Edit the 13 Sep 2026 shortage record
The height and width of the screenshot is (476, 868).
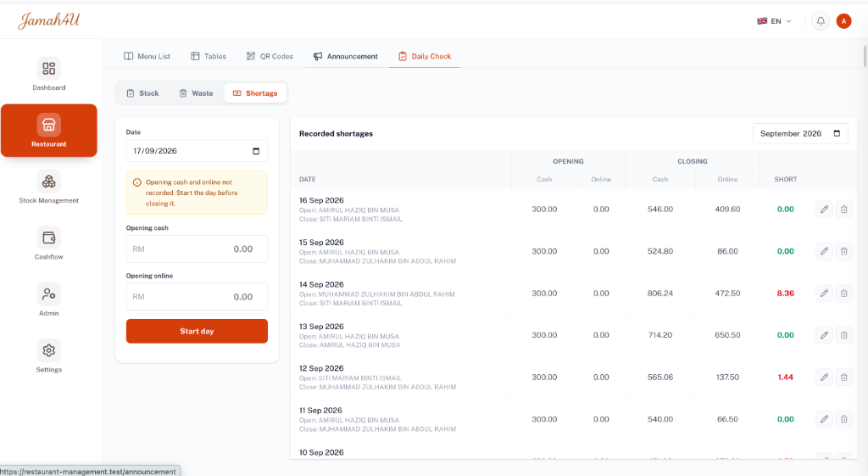click(824, 335)
